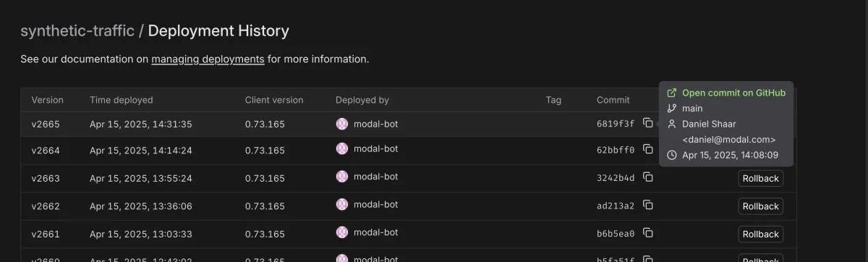Click commit hash text 3242b4d
Viewport: 868px width, 262px height.
click(x=616, y=178)
